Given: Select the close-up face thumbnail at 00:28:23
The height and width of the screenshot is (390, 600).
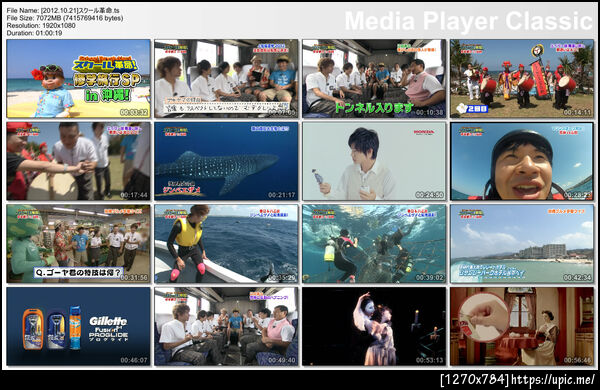Looking at the screenshot, I should pos(522,161).
